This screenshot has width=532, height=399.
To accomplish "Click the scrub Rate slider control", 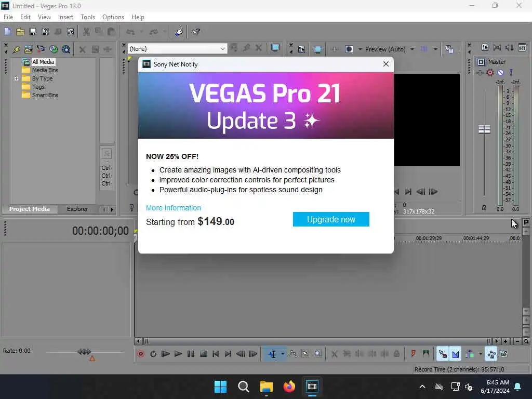I will click(84, 352).
